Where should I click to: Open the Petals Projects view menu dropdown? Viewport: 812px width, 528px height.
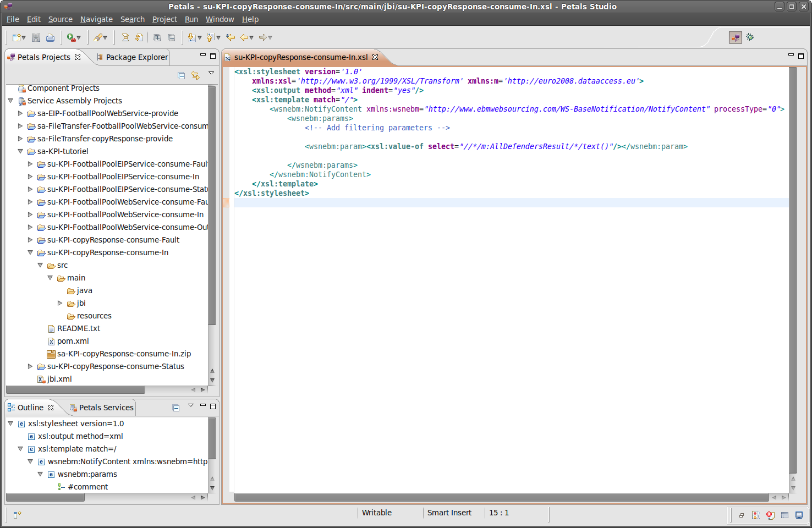[x=211, y=73]
